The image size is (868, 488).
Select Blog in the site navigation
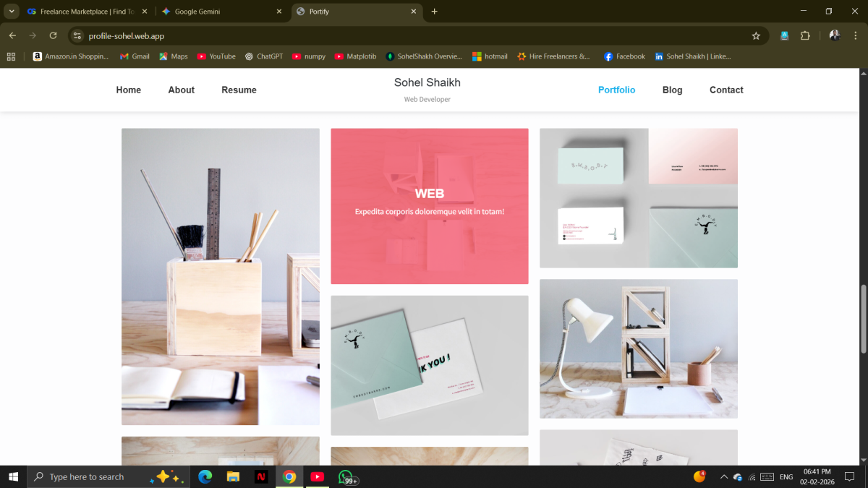[672, 90]
